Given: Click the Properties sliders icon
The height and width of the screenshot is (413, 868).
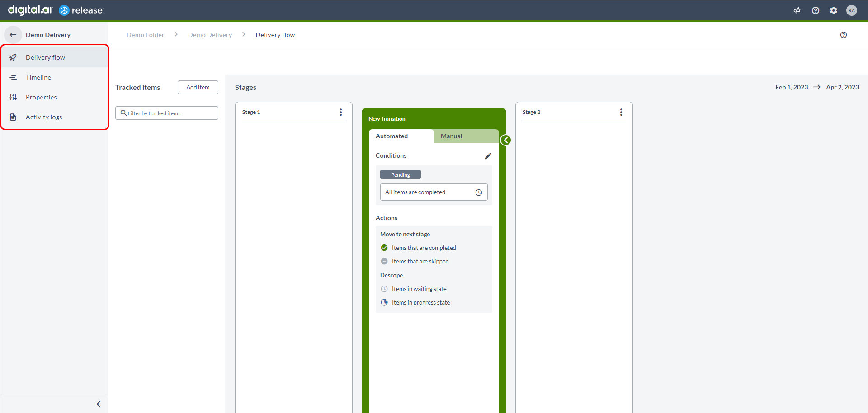Looking at the screenshot, I should [x=13, y=97].
